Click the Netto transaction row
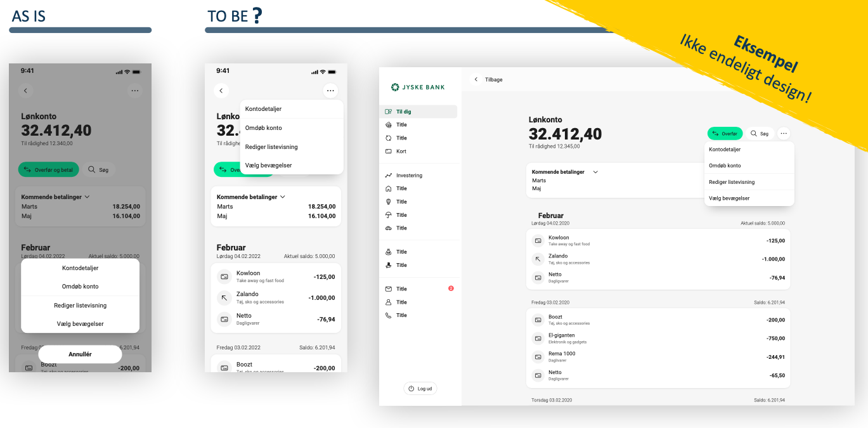 point(657,277)
